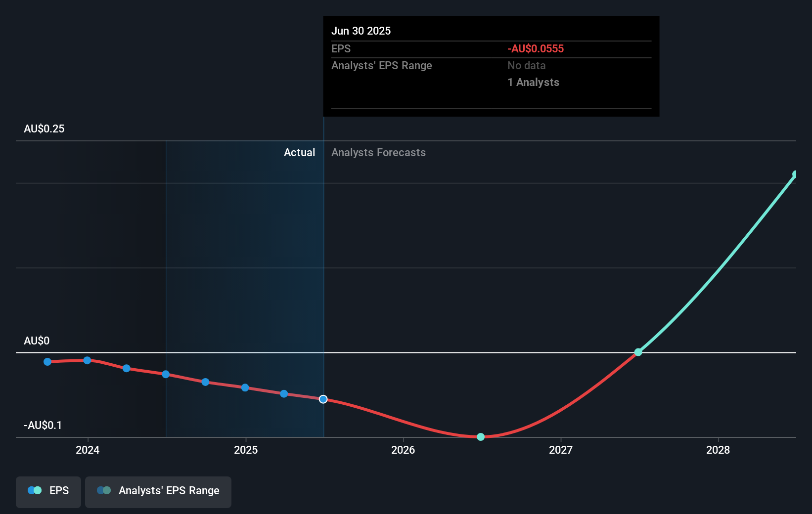This screenshot has height=514, width=812.
Task: Click the -AU$0.0555 EPS value link
Action: click(x=536, y=48)
